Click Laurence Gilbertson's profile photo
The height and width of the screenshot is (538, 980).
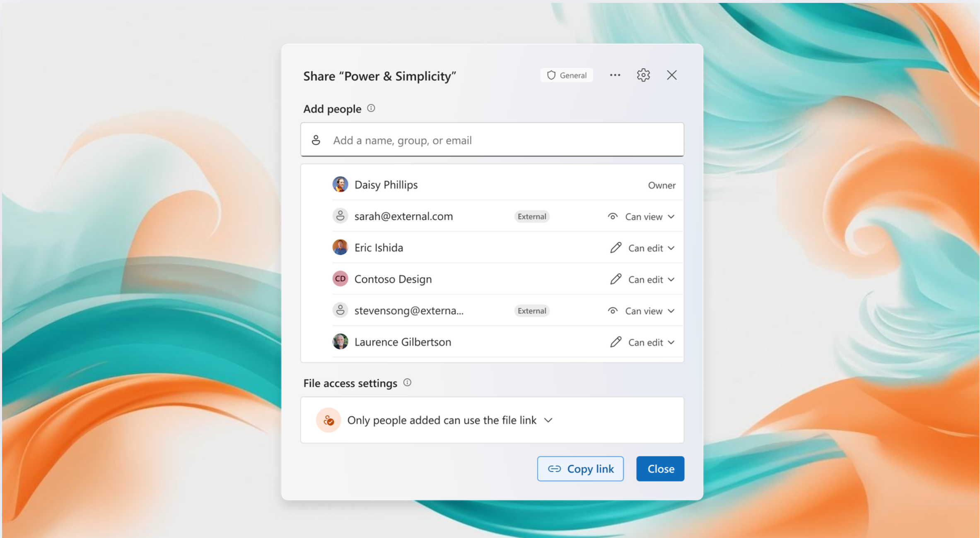tap(340, 342)
